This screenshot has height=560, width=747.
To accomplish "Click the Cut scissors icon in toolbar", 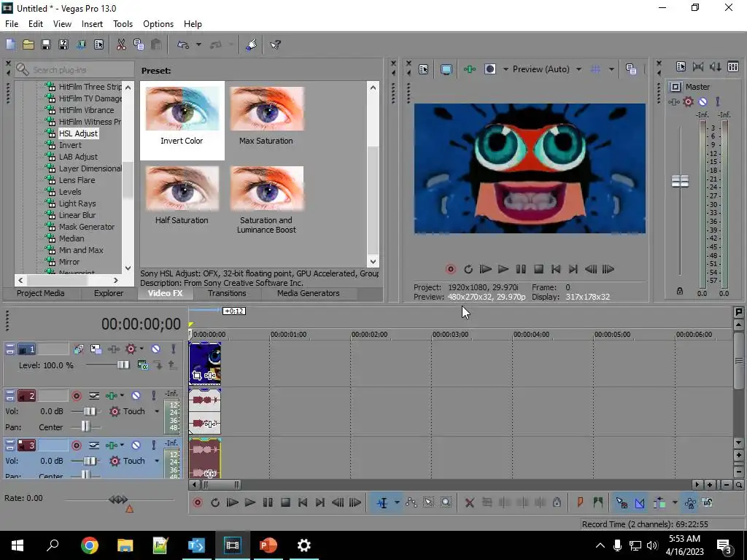I will pos(121,44).
